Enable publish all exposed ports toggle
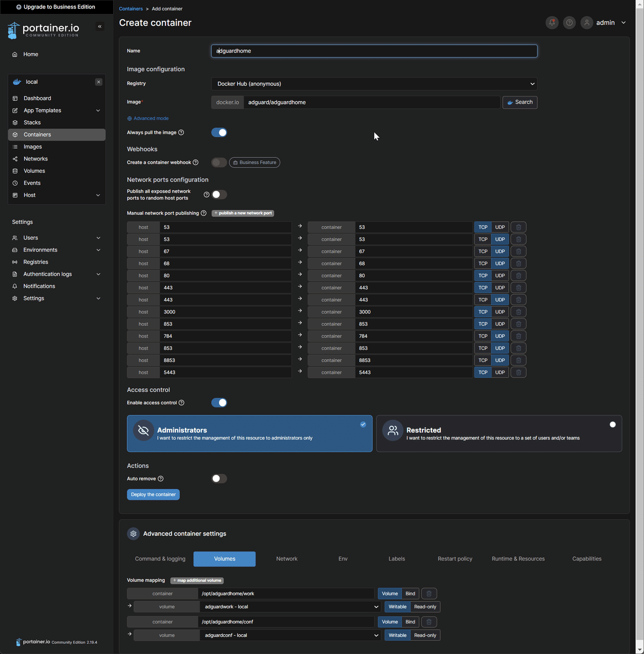Image resolution: width=644 pixels, height=654 pixels. click(x=219, y=194)
